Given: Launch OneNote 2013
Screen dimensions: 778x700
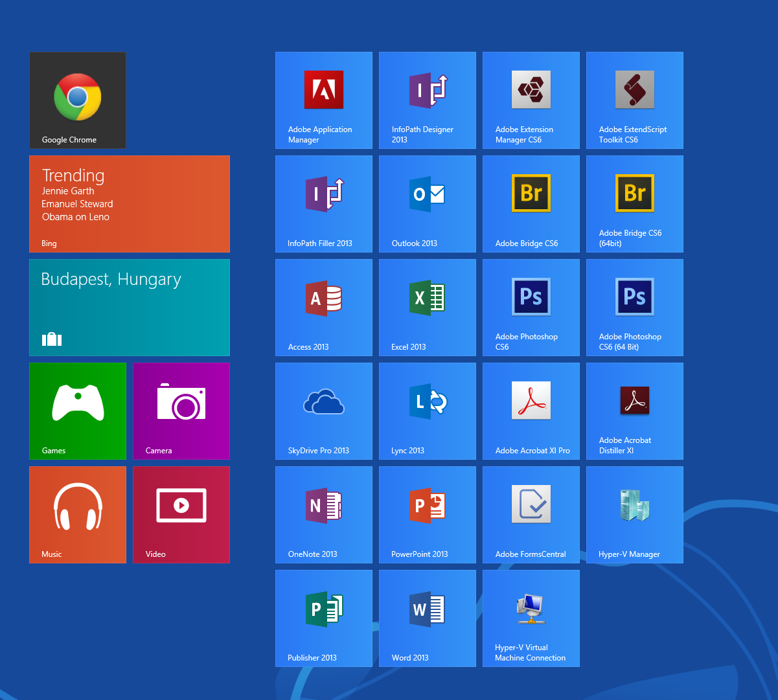Looking at the screenshot, I should click(324, 514).
